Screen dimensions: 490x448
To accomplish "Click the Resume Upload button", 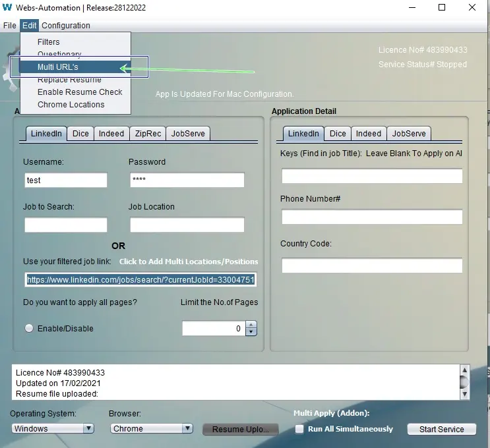I will pos(240,430).
